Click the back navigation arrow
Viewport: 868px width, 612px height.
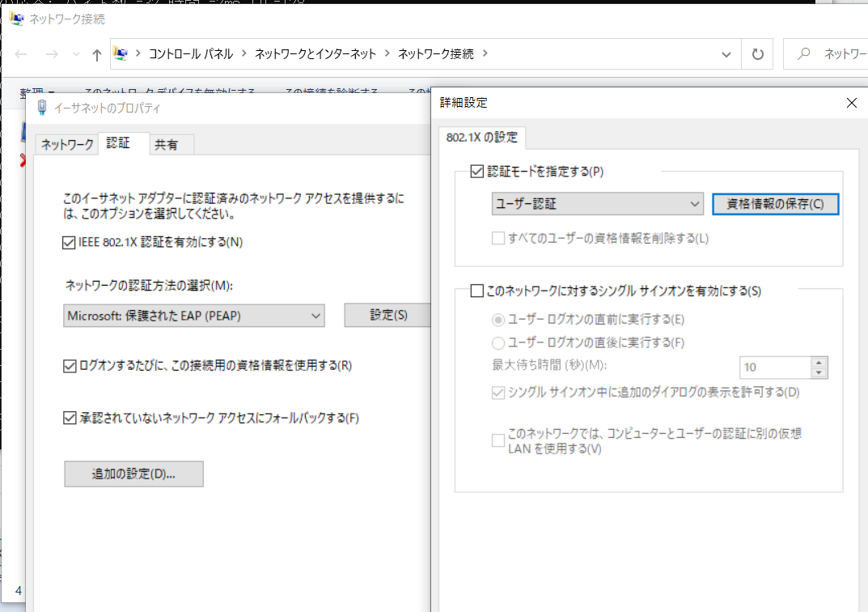pyautogui.click(x=21, y=54)
